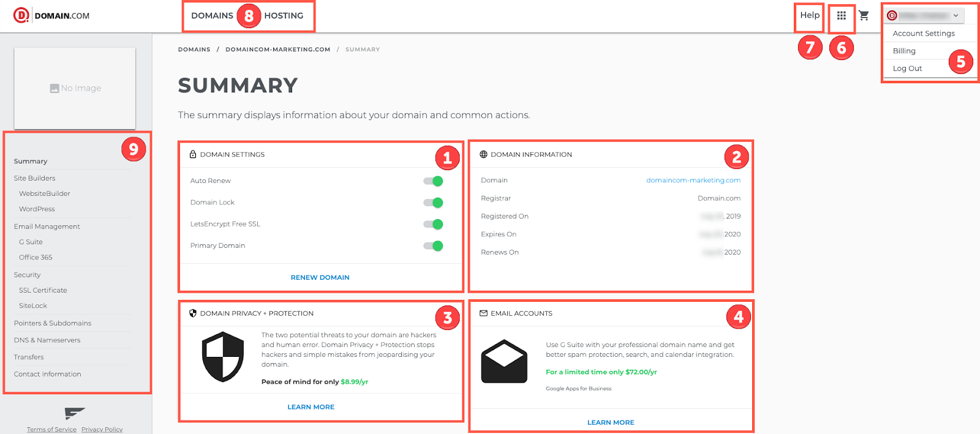The width and height of the screenshot is (980, 434).
Task: Open Privacy Policy link
Action: point(102,429)
